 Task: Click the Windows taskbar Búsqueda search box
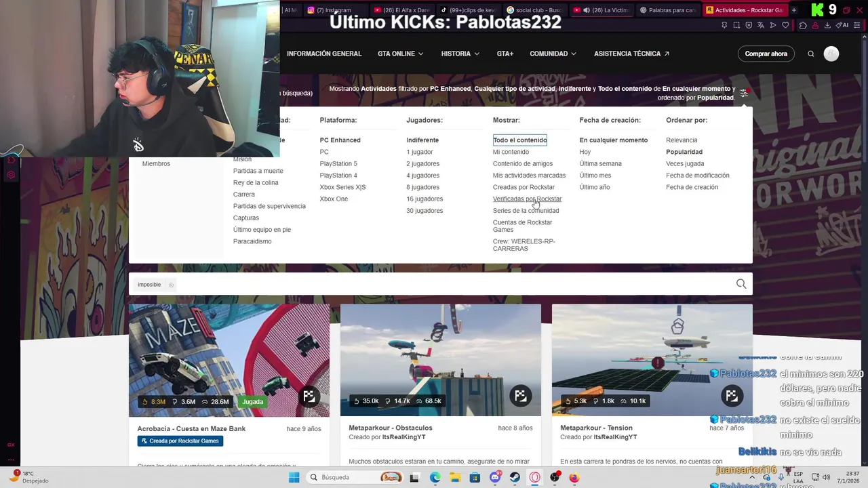point(354,477)
